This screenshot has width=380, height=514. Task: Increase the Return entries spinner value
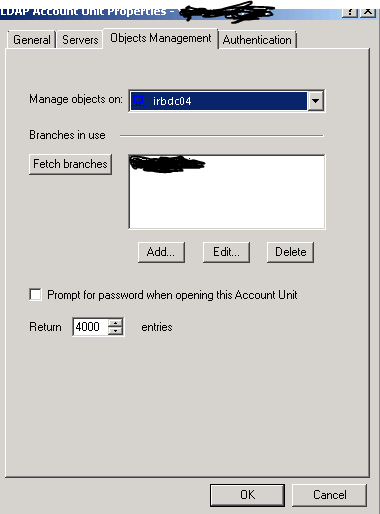(x=116, y=323)
